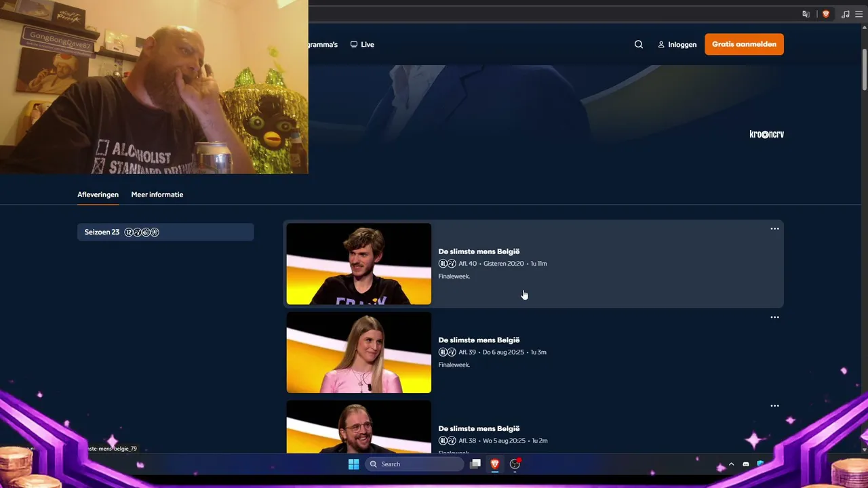The width and height of the screenshot is (868, 488).
Task: Open the Task View icon in taskbar
Action: (475, 464)
